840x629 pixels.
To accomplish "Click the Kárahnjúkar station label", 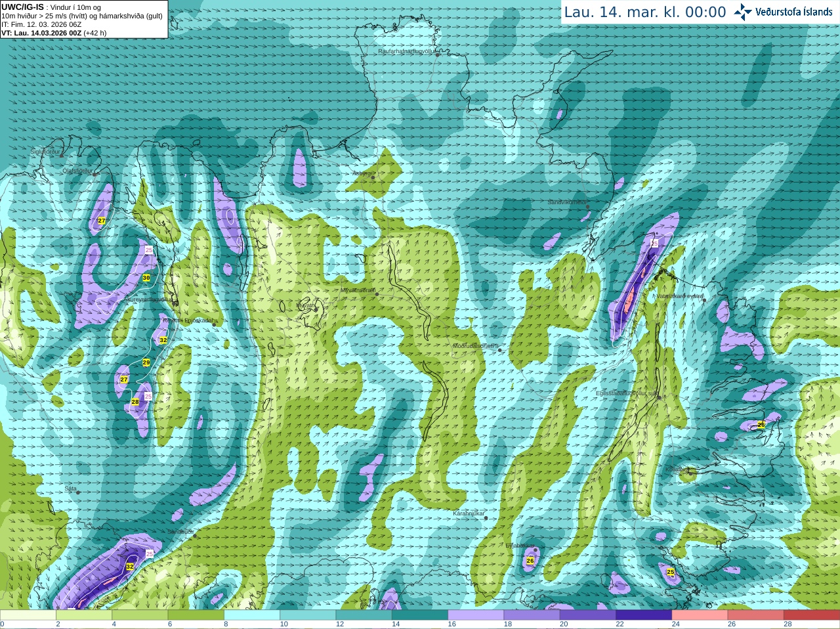I will click(469, 513).
